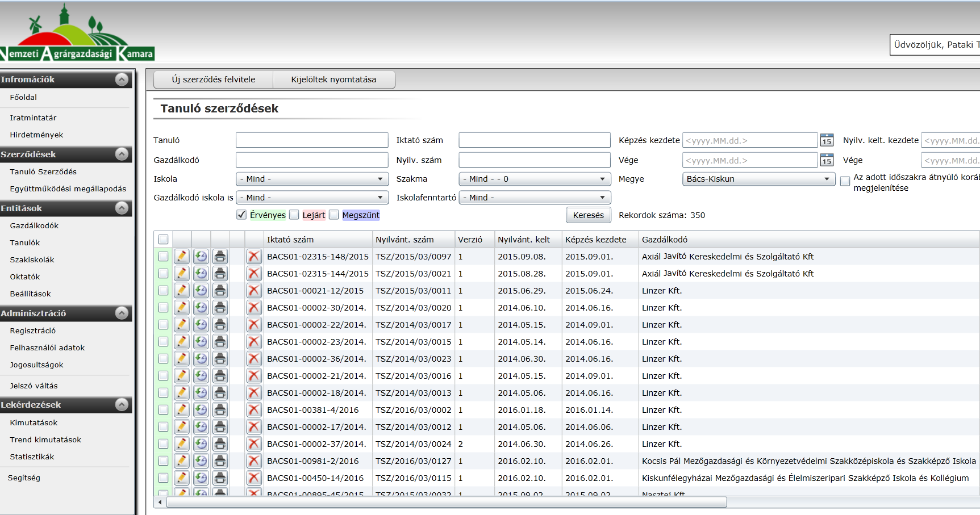Edit contract BACS01-00002-18/2014.

[182, 393]
